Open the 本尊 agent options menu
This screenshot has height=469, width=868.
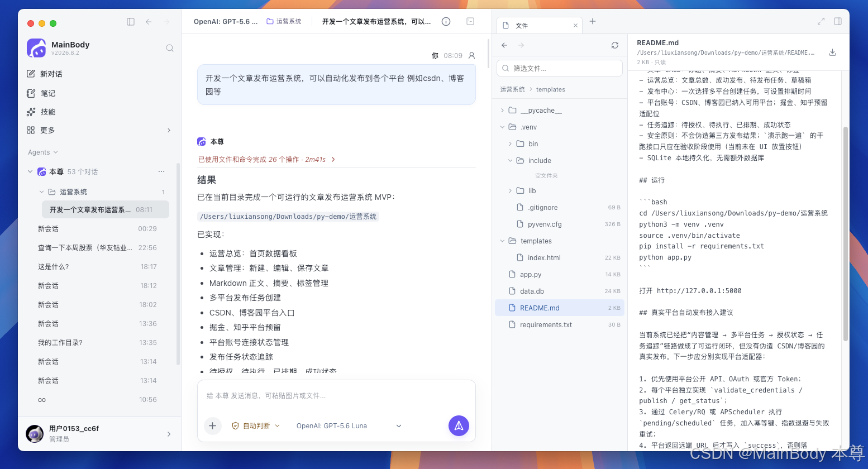coord(161,171)
